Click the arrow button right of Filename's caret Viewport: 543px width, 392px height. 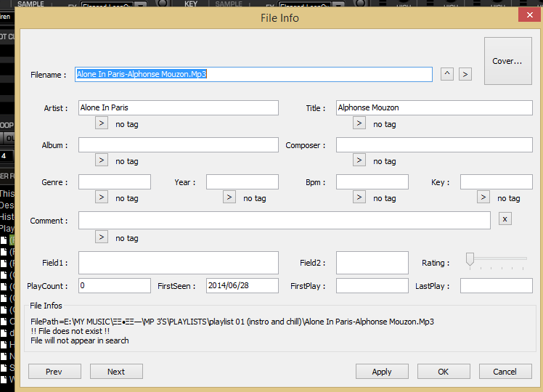click(465, 74)
